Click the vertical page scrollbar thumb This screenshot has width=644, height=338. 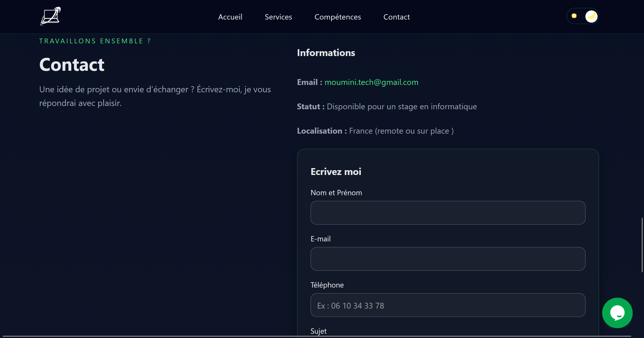tap(642, 245)
